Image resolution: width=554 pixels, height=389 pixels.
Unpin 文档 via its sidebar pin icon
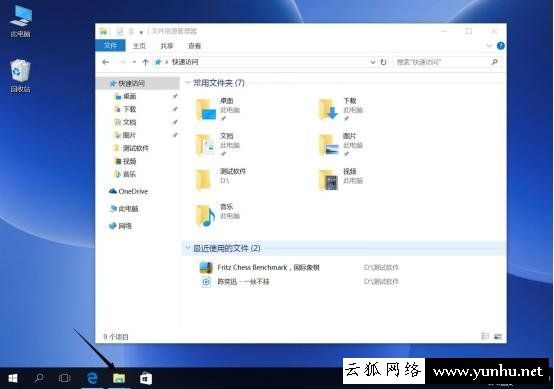point(175,122)
